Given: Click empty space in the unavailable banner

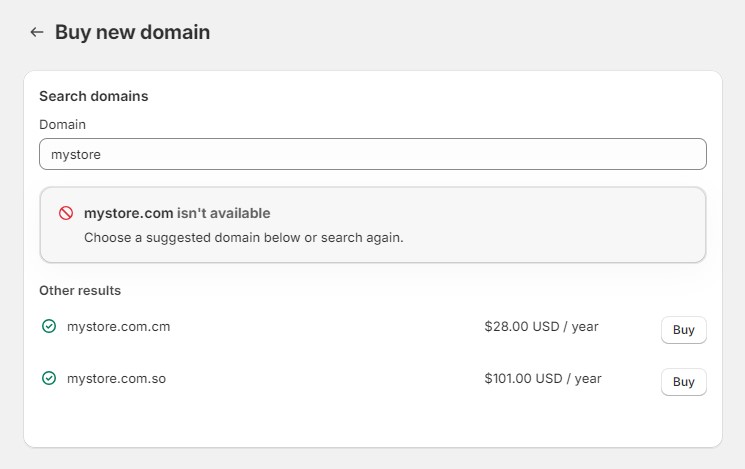Looking at the screenshot, I should (x=560, y=225).
